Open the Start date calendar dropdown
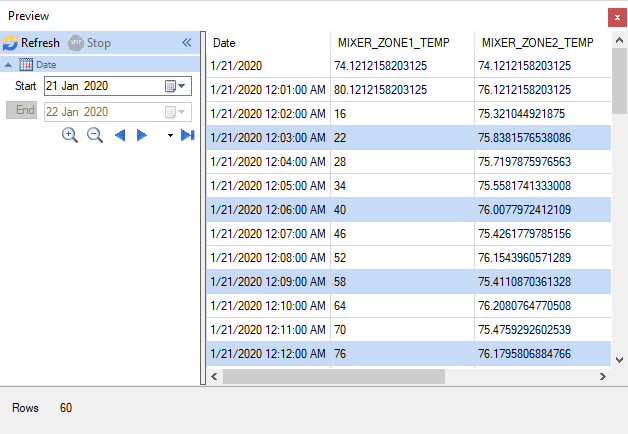This screenshot has width=628, height=434. (x=175, y=86)
